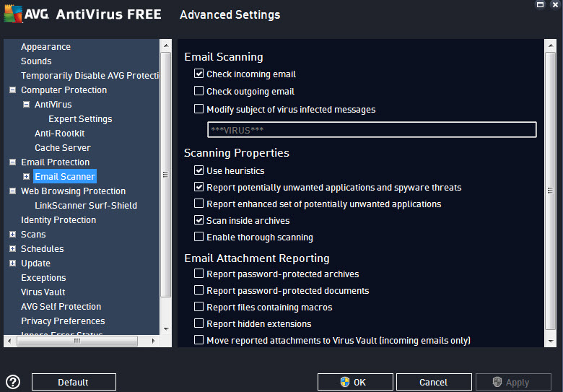Click tree panel scroll left arrow

(x=9, y=341)
